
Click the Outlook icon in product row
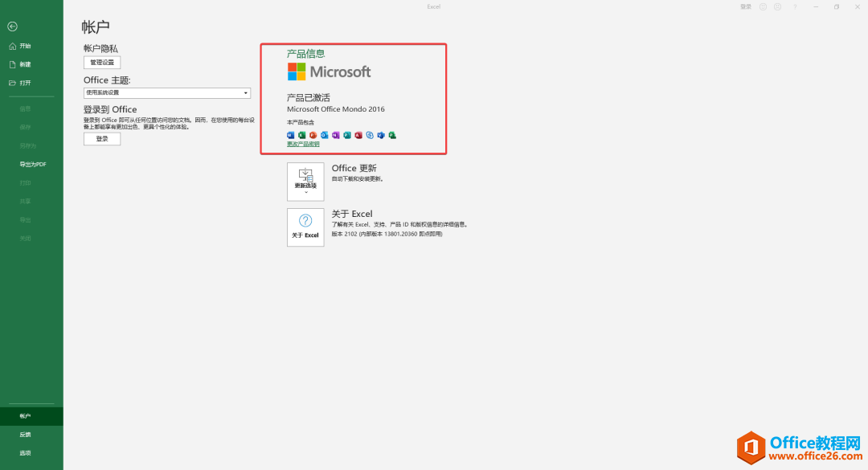point(324,135)
